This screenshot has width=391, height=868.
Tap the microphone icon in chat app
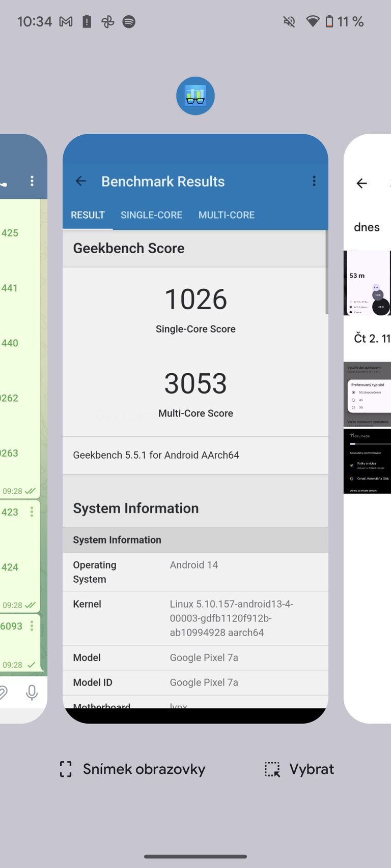[32, 692]
